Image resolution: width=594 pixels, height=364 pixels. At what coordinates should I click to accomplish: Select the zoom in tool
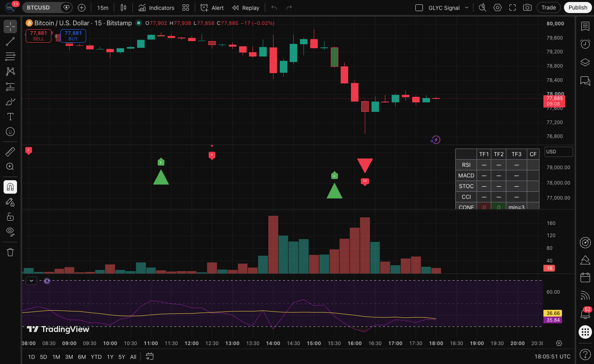tap(10, 166)
